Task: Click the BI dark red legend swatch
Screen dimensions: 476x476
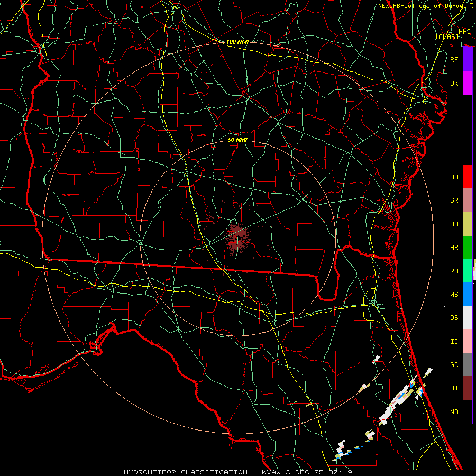Action: click(467, 388)
